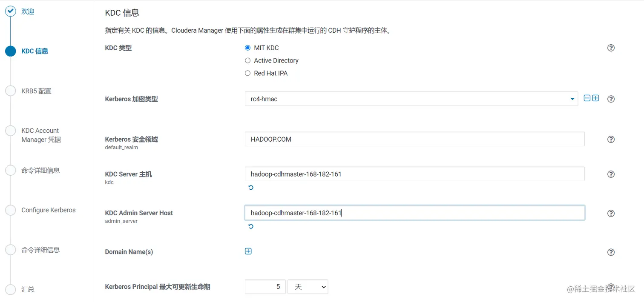Click the KDC 信息 step circle

(x=10, y=51)
